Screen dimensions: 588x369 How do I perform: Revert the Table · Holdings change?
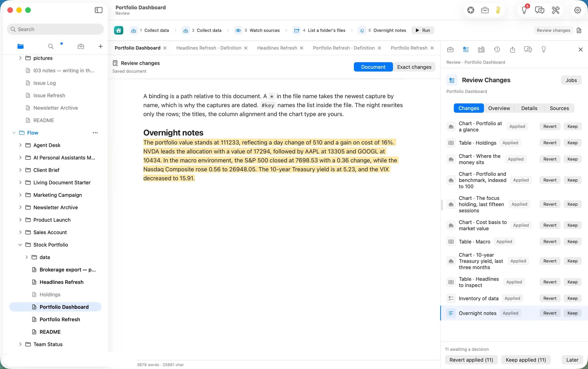550,143
